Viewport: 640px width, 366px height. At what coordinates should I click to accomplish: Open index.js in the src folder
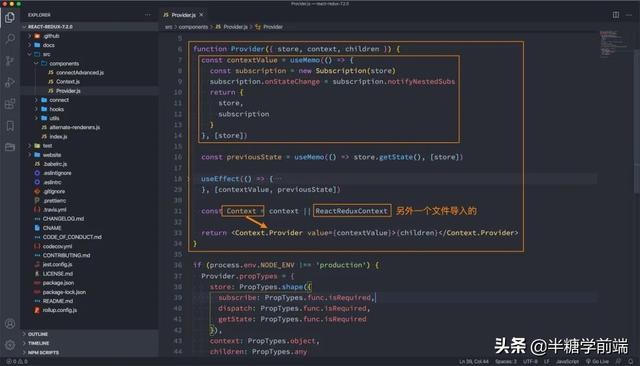(90, 136)
